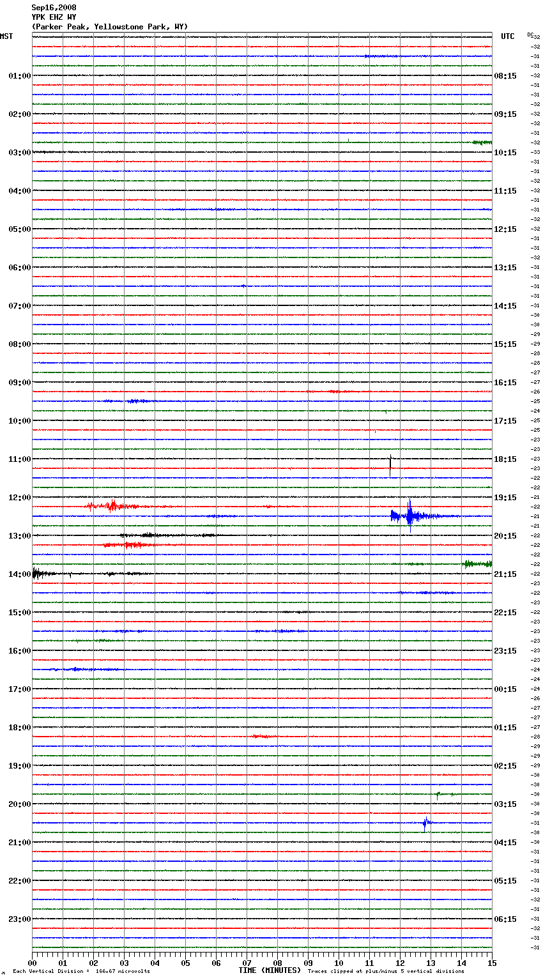The height and width of the screenshot is (980, 543).
Task: Click the green burst ending the 13:45 trace
Action: (477, 563)
